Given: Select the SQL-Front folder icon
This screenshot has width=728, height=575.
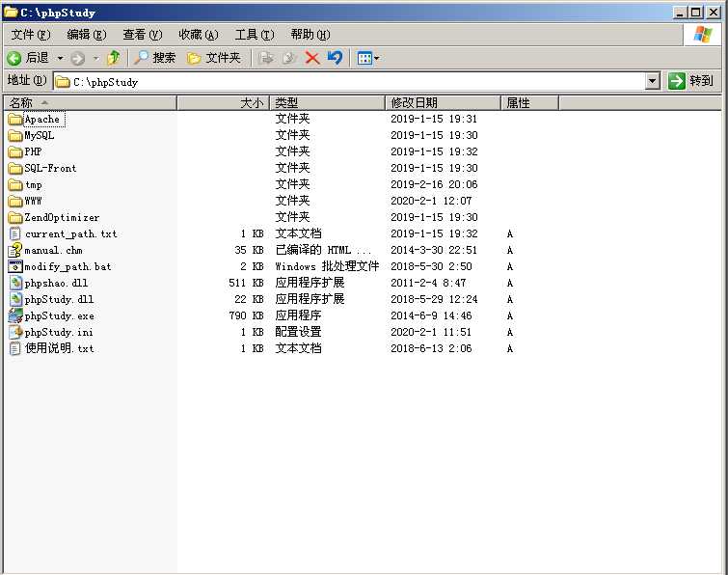Looking at the screenshot, I should coord(15,168).
